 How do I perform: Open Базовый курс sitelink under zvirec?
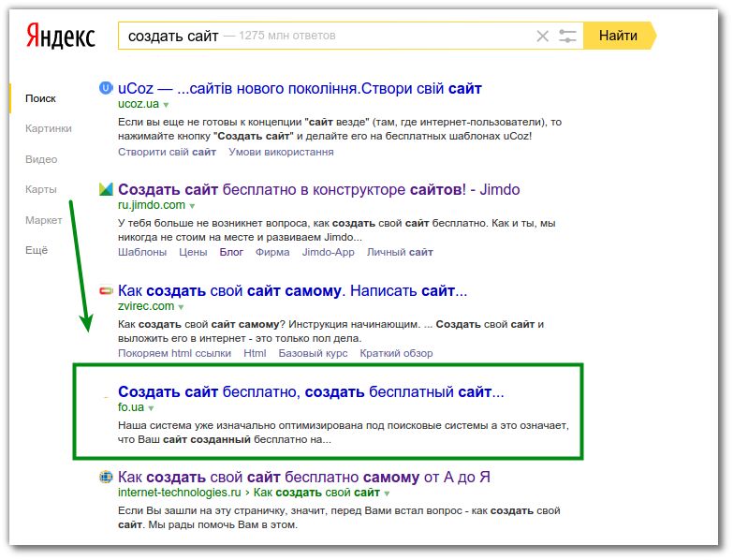[x=313, y=353]
